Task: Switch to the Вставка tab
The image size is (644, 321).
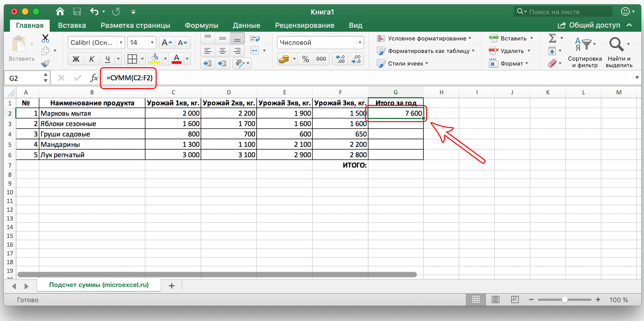Action: point(72,25)
